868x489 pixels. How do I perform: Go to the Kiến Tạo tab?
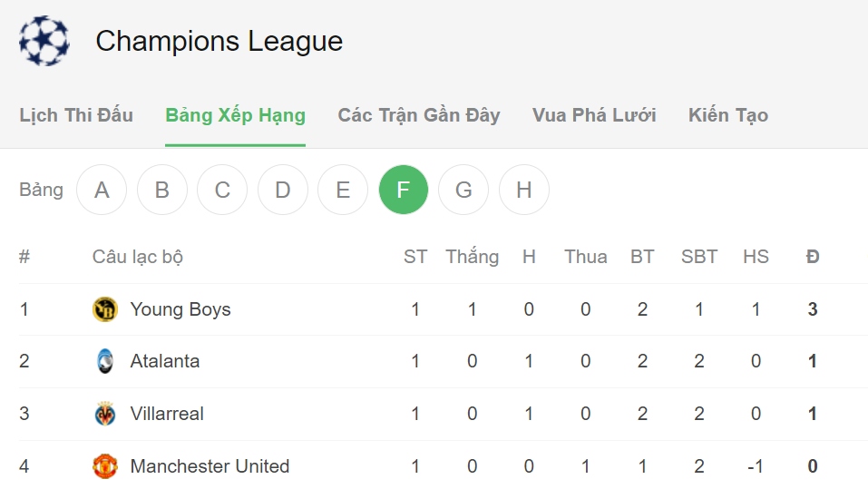pos(728,115)
